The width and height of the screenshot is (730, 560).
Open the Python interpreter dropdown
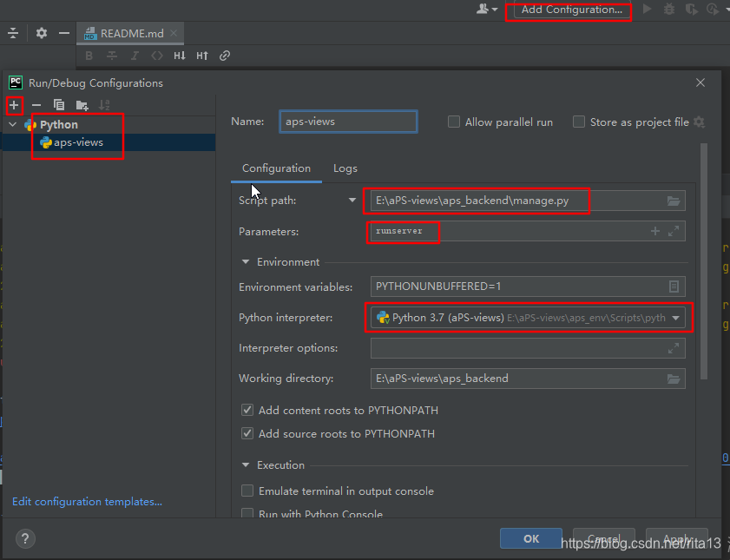[x=676, y=318]
